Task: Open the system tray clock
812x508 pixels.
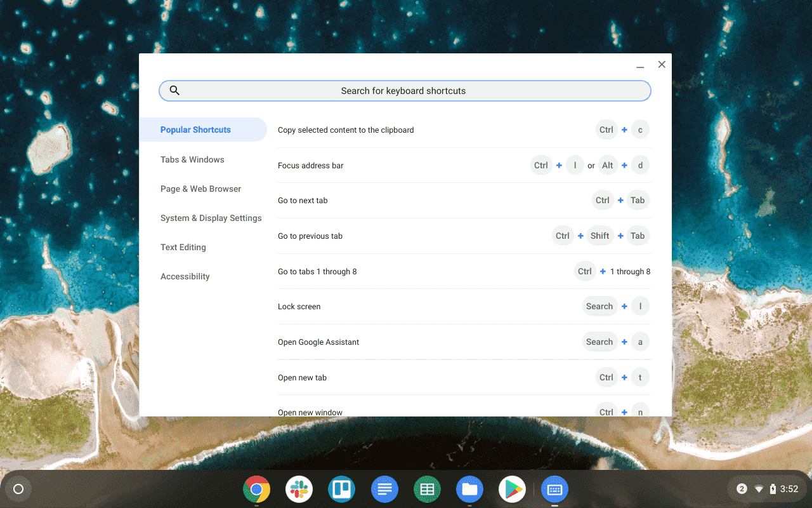Action: click(x=789, y=489)
